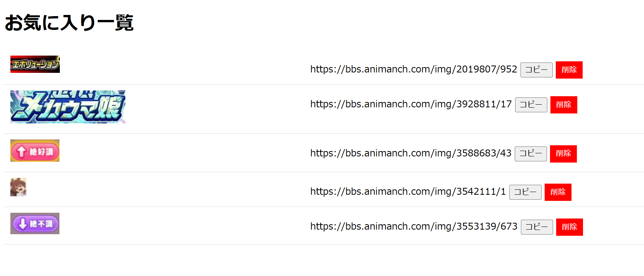Delete the favorite with URL 3588683/43
Screen dimensions: 644x276
coord(563,154)
